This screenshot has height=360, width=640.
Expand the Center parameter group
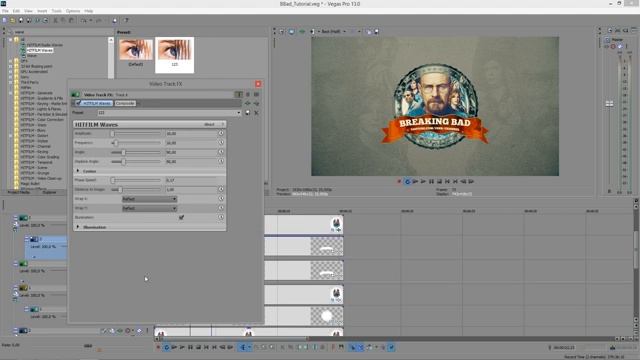point(78,171)
